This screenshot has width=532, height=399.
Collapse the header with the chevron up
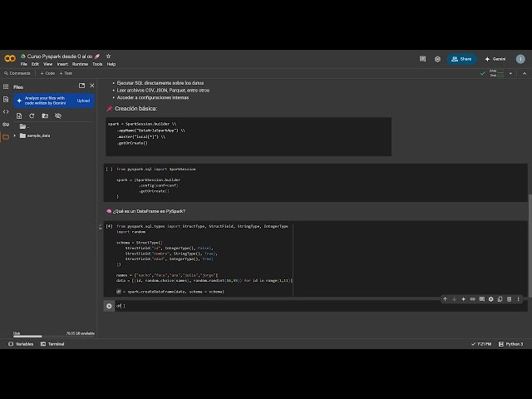(x=525, y=73)
